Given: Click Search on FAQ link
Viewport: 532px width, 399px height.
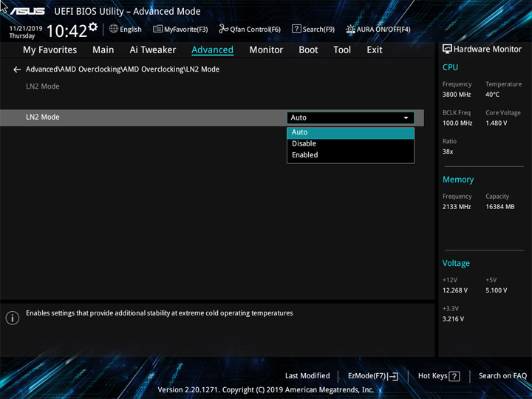Looking at the screenshot, I should pos(502,376).
